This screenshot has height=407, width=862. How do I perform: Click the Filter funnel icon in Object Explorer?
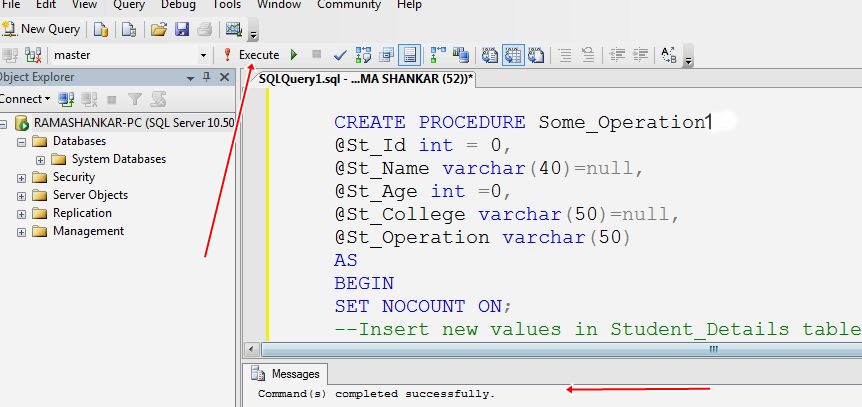[x=135, y=99]
